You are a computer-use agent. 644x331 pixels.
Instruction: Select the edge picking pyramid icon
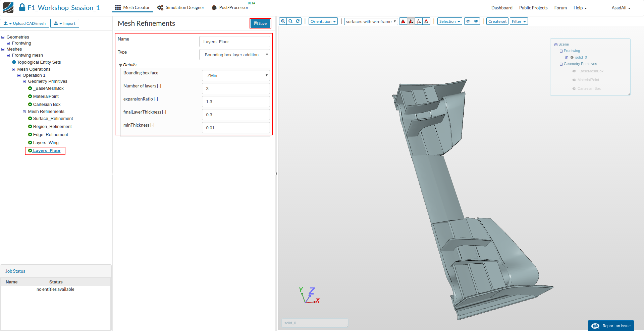[419, 21]
